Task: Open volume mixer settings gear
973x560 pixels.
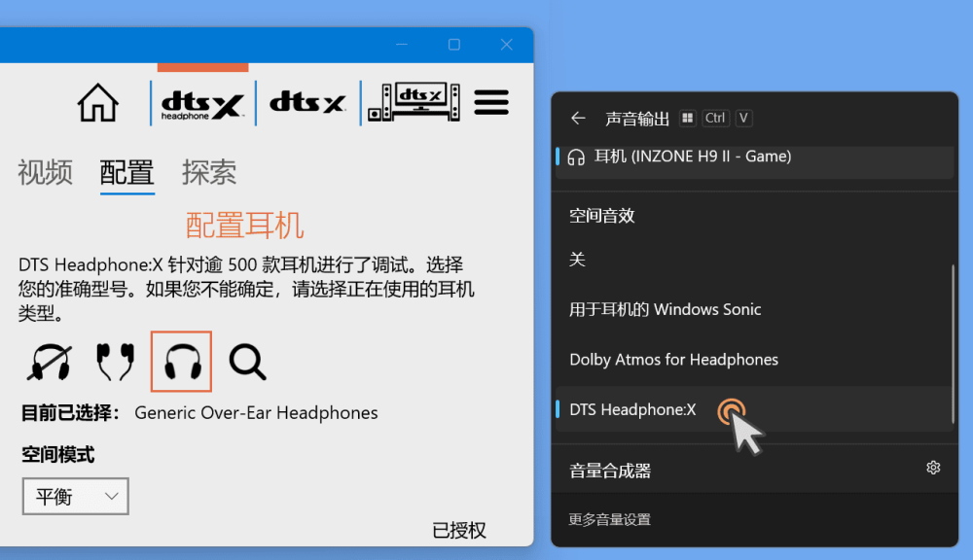Action: pos(933,468)
